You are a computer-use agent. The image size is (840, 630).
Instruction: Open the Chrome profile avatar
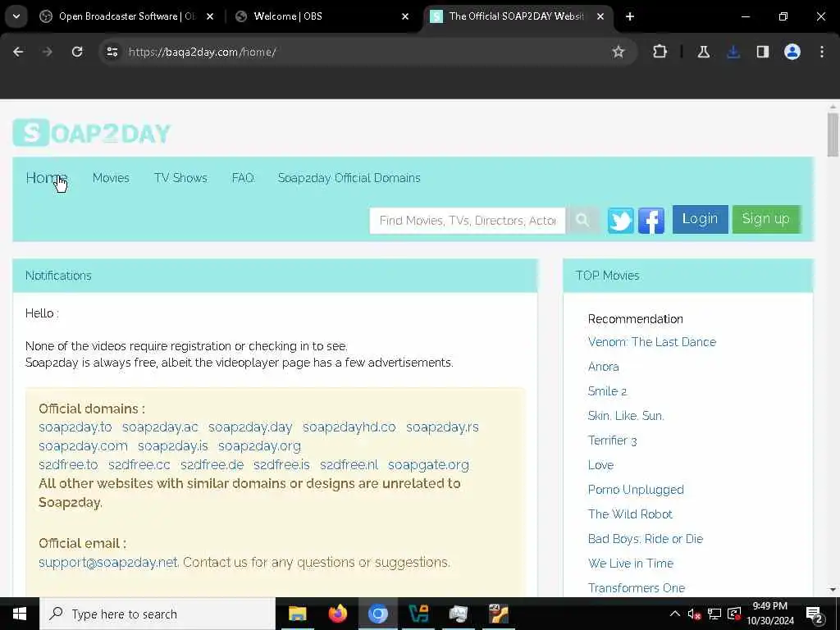[x=792, y=52]
